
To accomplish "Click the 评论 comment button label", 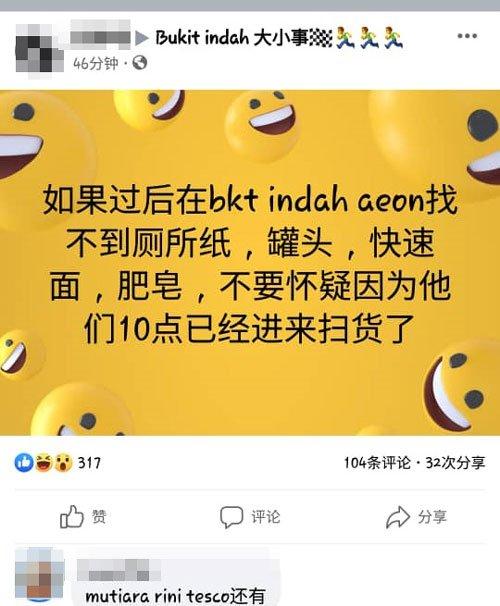I will (265, 517).
